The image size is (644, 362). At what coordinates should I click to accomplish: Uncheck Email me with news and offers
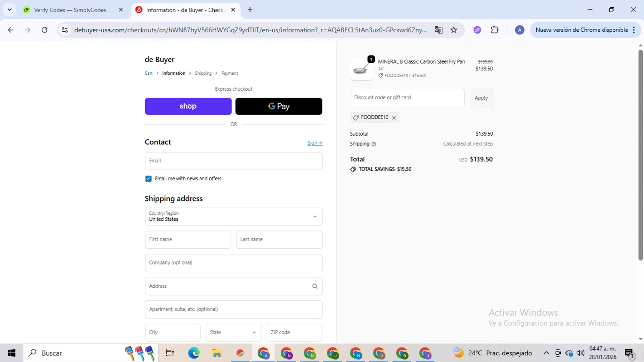(x=149, y=179)
